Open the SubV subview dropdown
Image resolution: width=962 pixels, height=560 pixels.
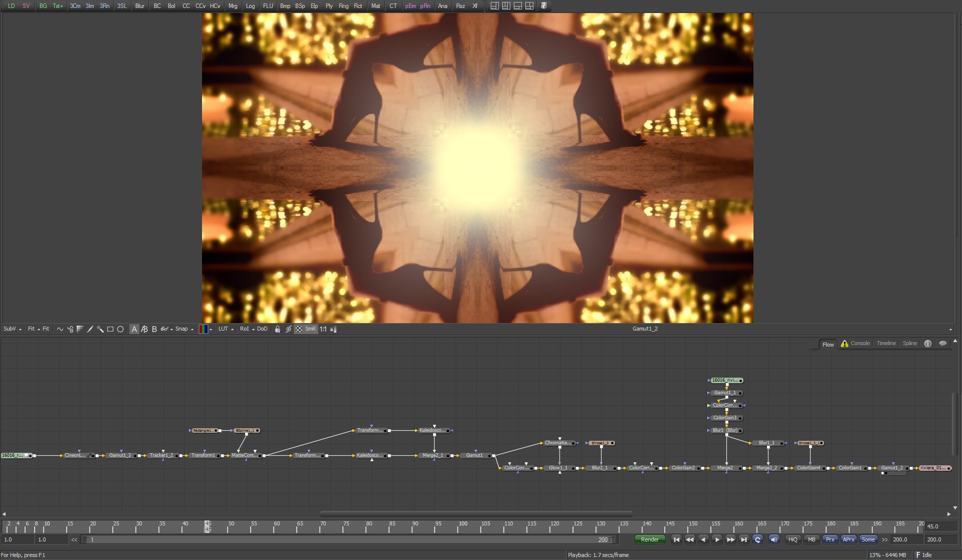point(13,329)
